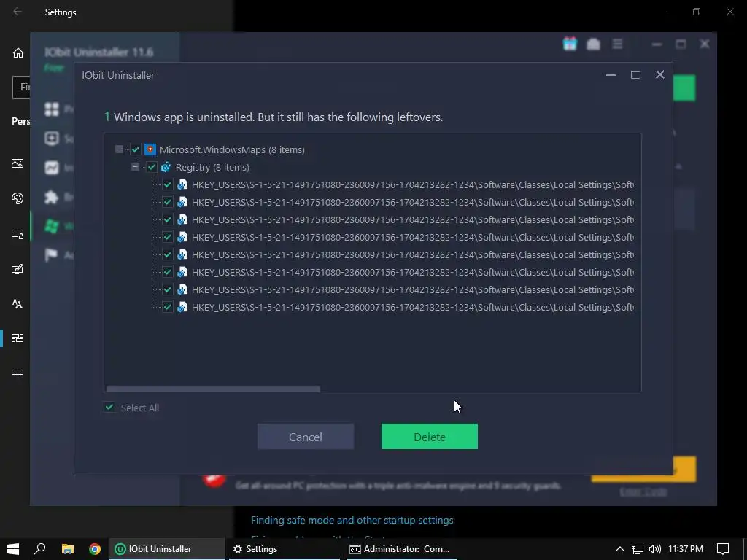Uncheck the last HKEY_USERS registry entry checkbox
The width and height of the screenshot is (747, 560).
coord(168,307)
